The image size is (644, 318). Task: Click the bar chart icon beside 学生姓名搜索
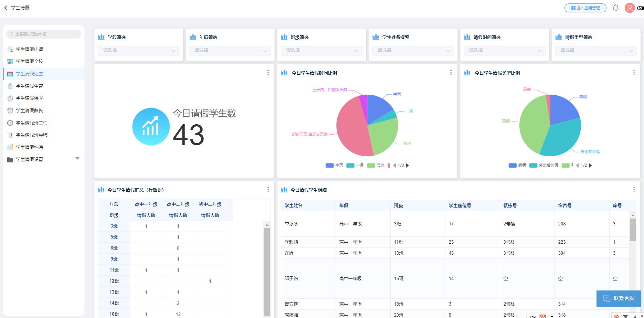[376, 37]
